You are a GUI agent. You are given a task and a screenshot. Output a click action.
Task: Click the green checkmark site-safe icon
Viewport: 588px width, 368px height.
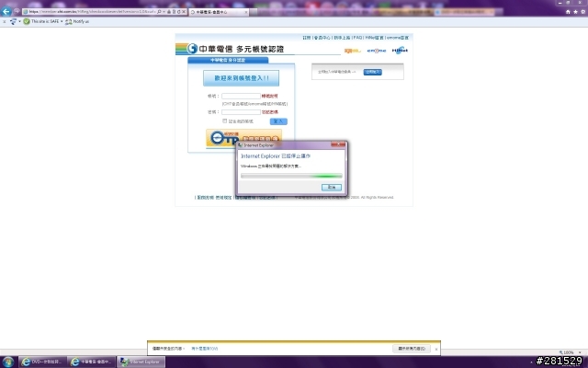[27, 22]
